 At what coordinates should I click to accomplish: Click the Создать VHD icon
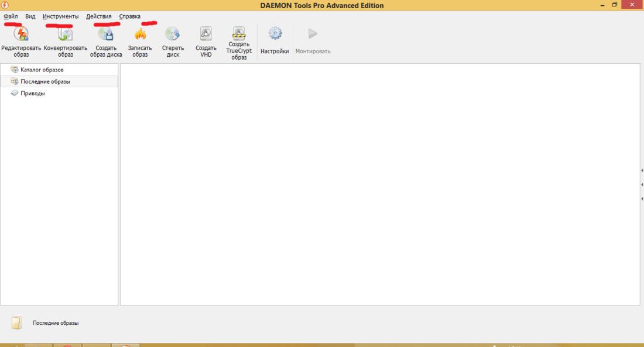(x=206, y=34)
